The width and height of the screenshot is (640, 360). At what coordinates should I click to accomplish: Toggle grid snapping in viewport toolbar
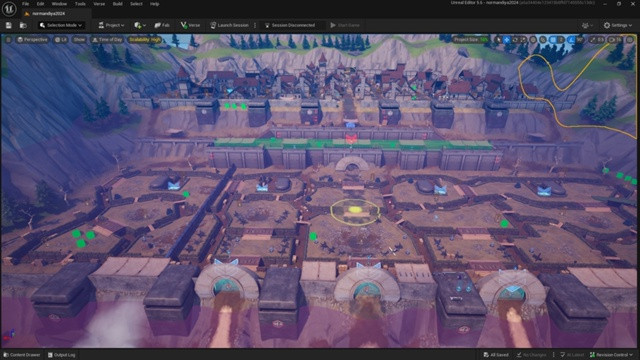pos(552,40)
